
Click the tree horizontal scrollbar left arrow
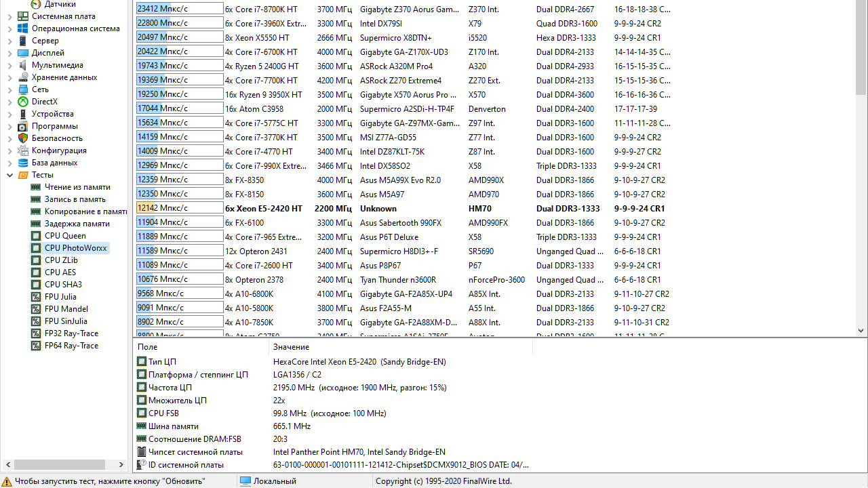(x=7, y=465)
